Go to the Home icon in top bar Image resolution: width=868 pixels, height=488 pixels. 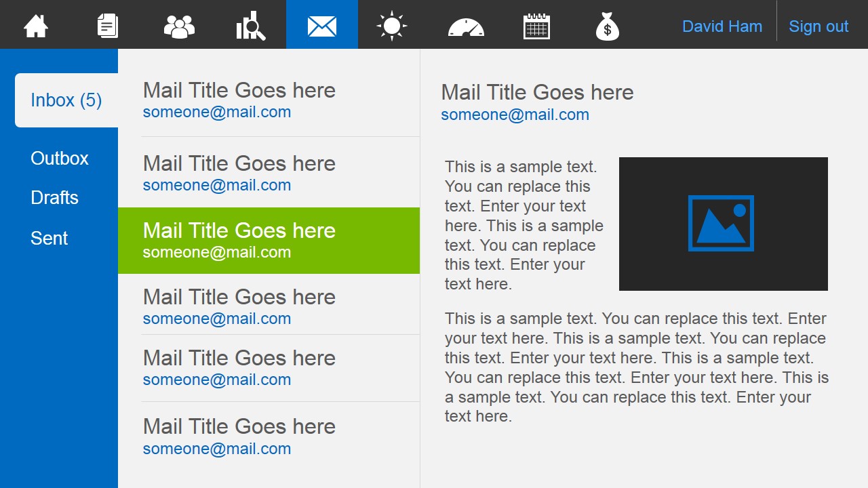click(36, 26)
